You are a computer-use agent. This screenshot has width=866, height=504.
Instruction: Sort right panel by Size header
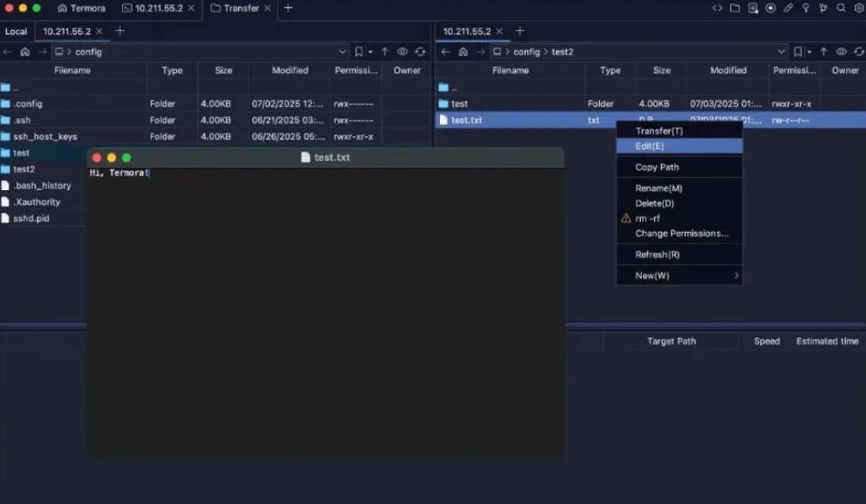[662, 70]
